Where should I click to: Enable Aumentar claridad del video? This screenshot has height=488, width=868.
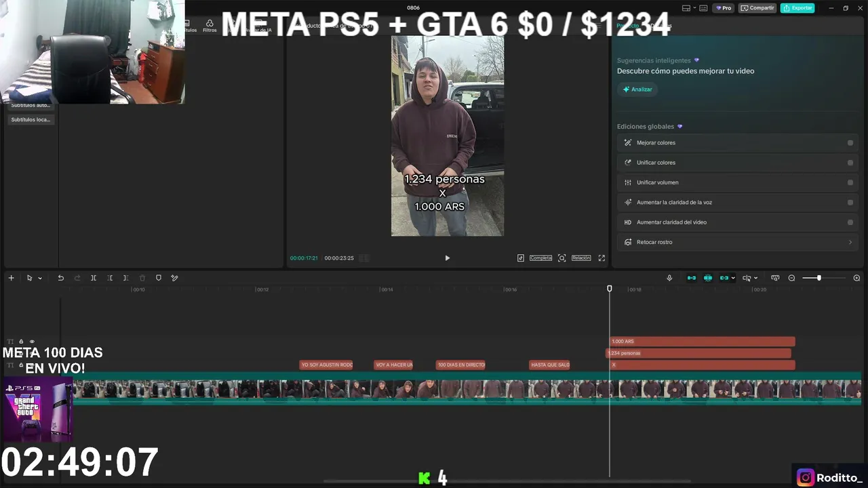pyautogui.click(x=850, y=222)
